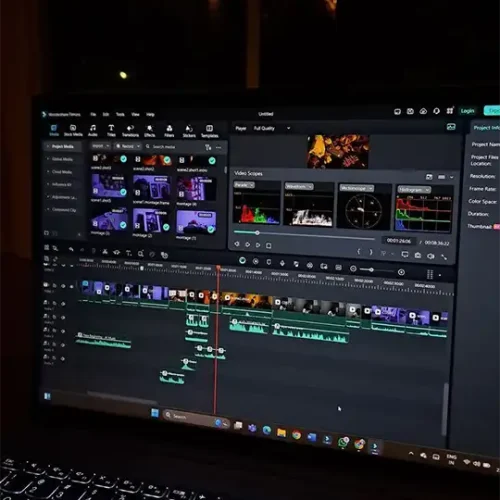The image size is (500, 500).
Task: Click the player fullscreen expand icon
Action: pyautogui.click(x=444, y=257)
